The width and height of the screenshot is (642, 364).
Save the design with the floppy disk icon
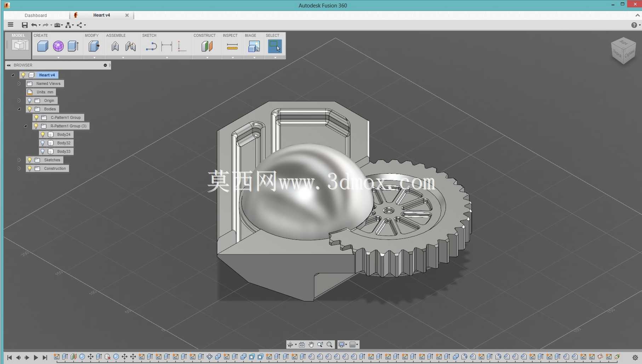pyautogui.click(x=24, y=25)
